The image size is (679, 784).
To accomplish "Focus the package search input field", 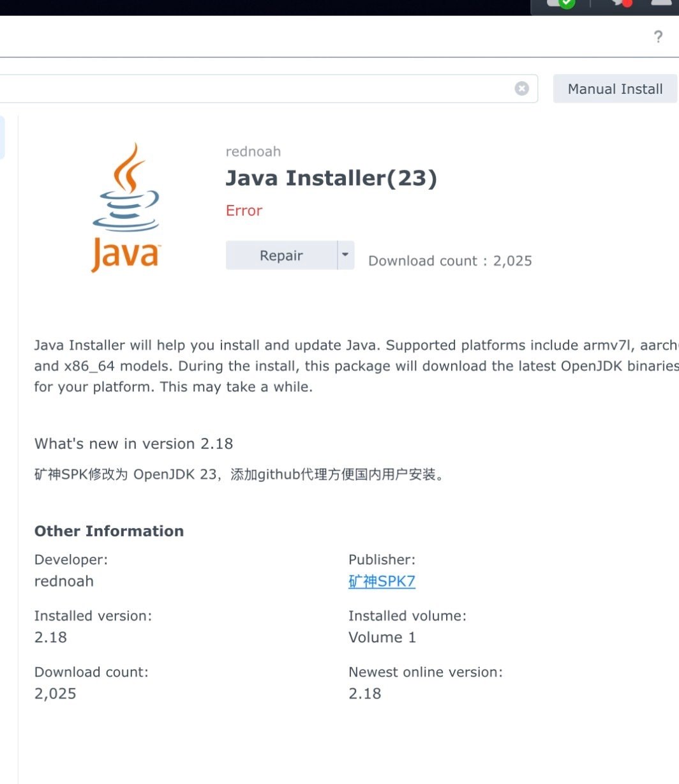I will [255, 89].
